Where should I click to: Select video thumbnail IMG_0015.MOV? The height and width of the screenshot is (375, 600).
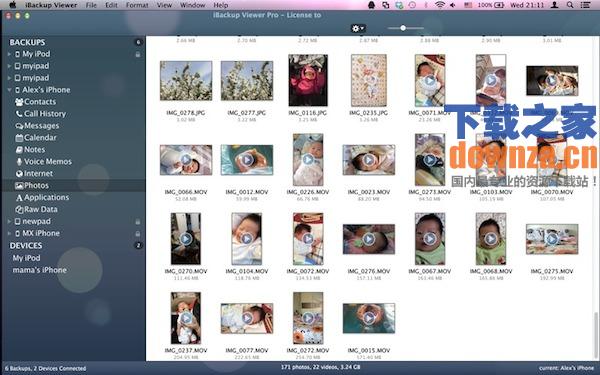[x=369, y=318]
